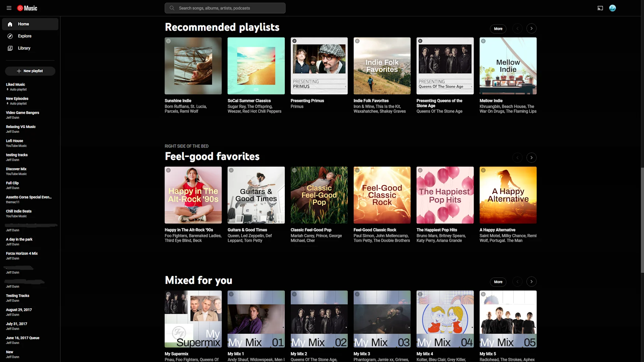Viewport: 644px width, 362px height.
Task: Click the Library icon in sidebar
Action: (x=10, y=48)
